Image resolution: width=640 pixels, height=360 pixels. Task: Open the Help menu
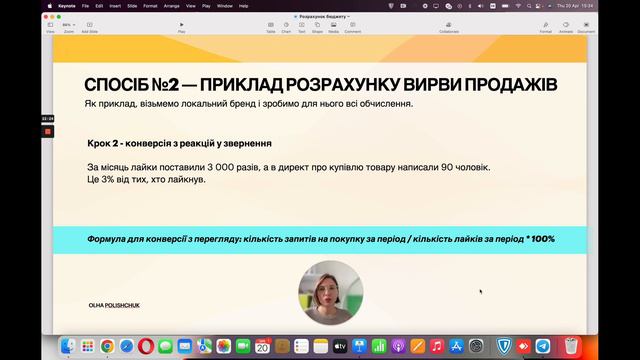(x=243, y=6)
